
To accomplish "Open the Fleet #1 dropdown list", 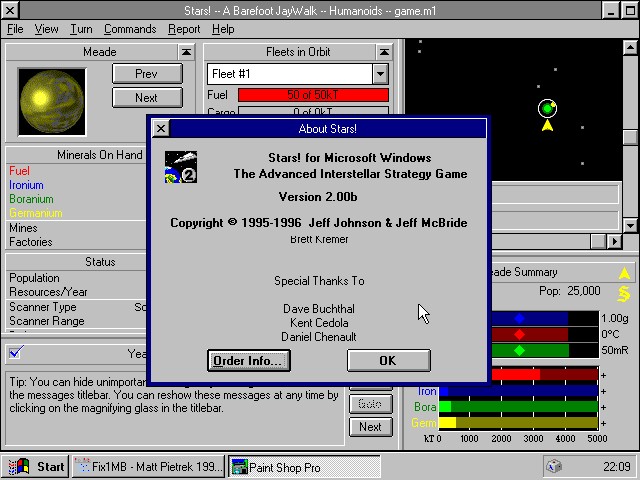I will tap(380, 74).
